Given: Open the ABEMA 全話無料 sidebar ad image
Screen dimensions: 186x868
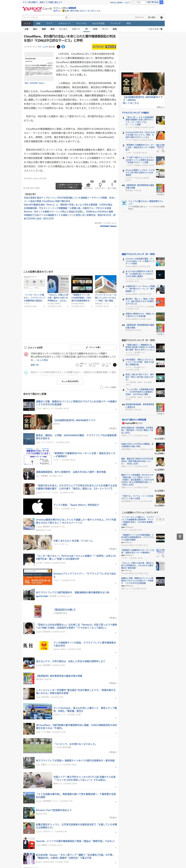Looking at the screenshot, I should tap(143, 84).
